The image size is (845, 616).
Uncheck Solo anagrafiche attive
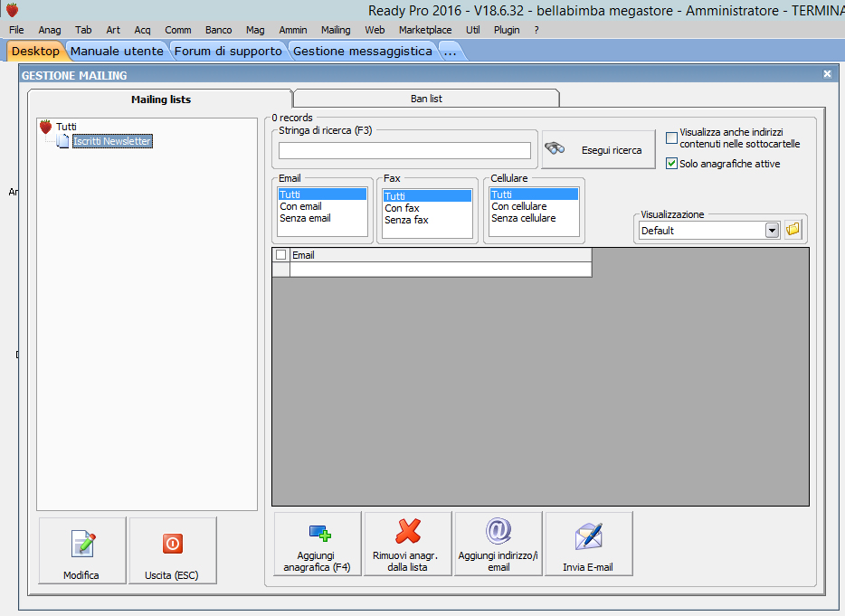[x=671, y=164]
